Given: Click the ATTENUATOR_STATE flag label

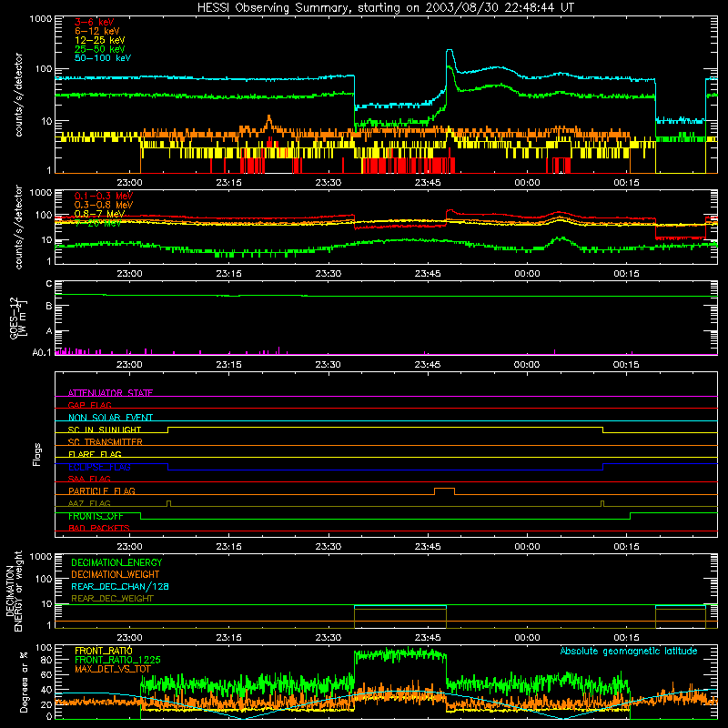Looking at the screenshot, I should [x=110, y=393].
